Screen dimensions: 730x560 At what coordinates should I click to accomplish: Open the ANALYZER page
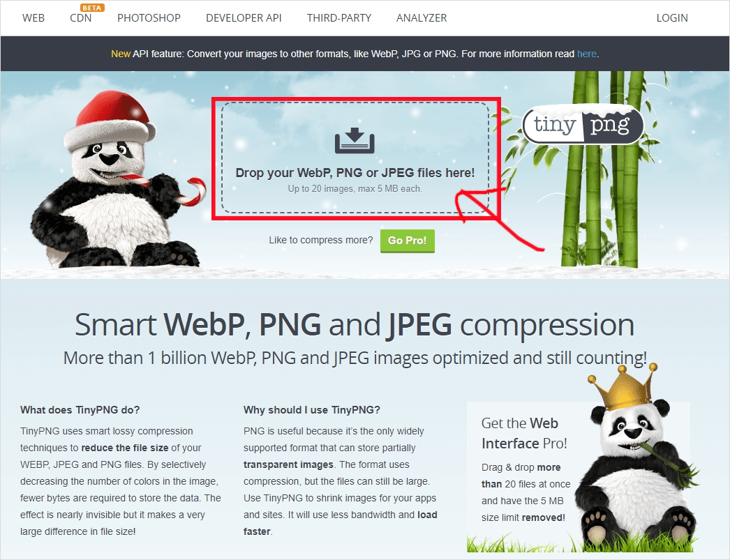click(422, 18)
